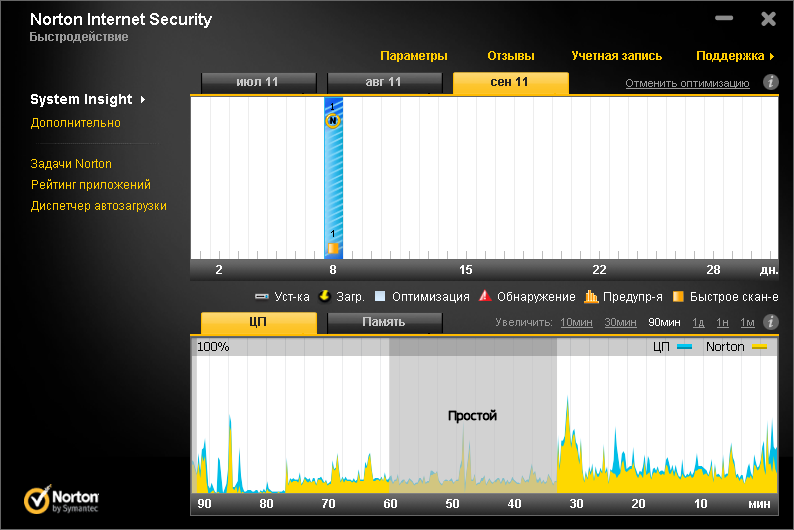Open Дополнительно in the sidebar
The width and height of the screenshot is (794, 530).
pos(75,123)
